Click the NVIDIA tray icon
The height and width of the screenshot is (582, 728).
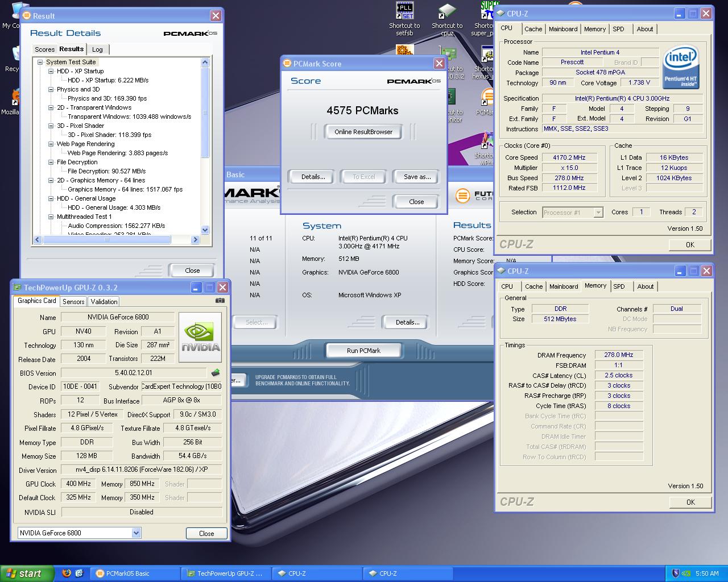point(687,573)
